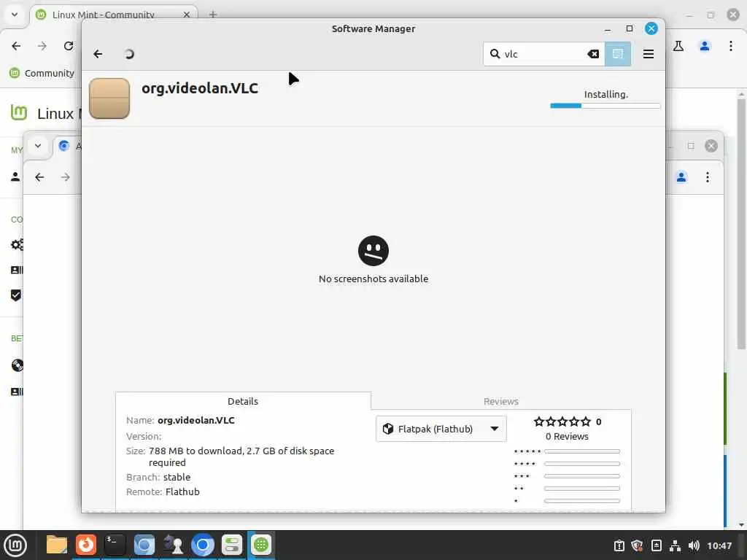Go back in the rear browser window
Image resolution: width=747 pixels, height=560 pixels.
pyautogui.click(x=16, y=46)
